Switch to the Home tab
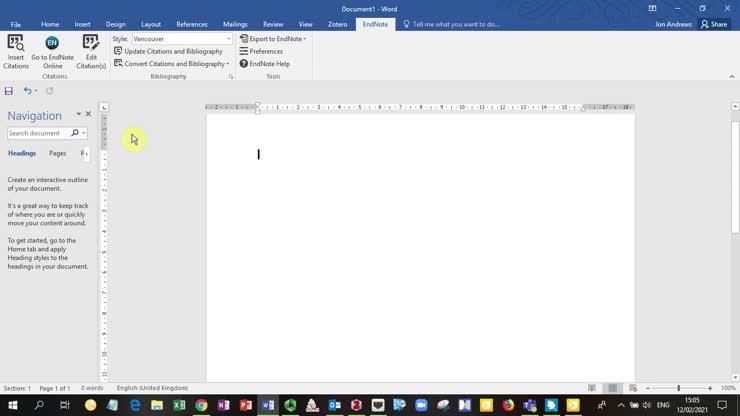 click(x=50, y=24)
